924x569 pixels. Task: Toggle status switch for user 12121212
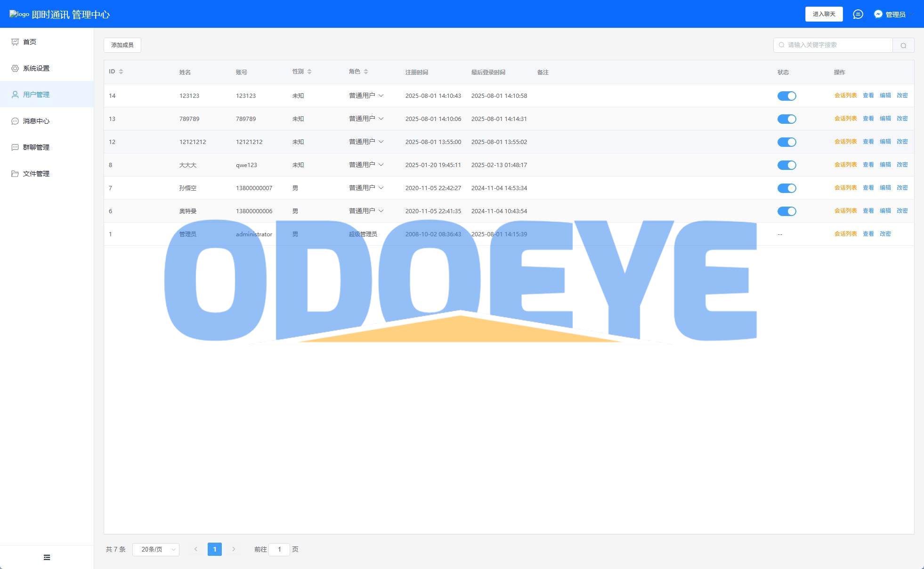(786, 142)
